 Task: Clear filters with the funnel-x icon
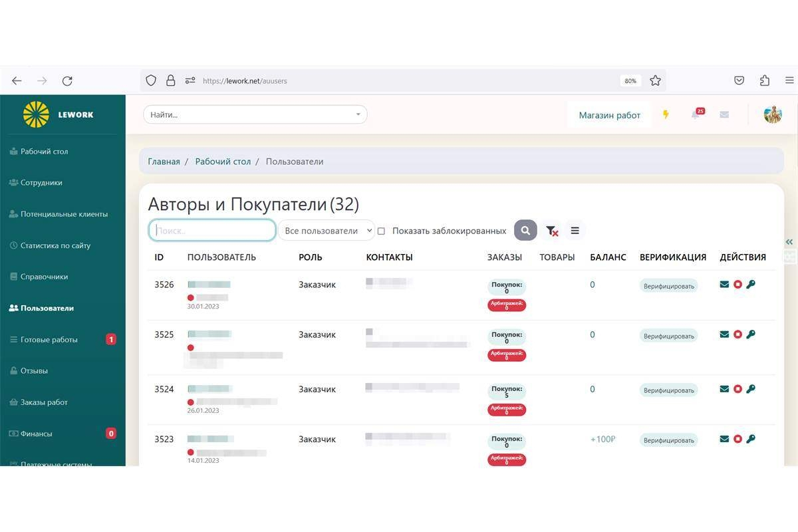click(x=551, y=231)
